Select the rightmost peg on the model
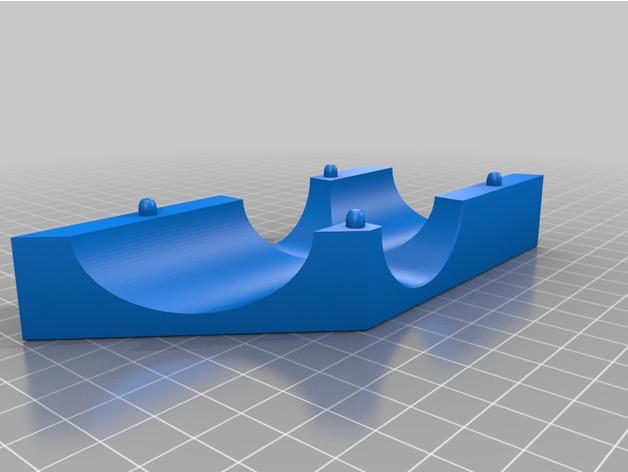 point(493,179)
